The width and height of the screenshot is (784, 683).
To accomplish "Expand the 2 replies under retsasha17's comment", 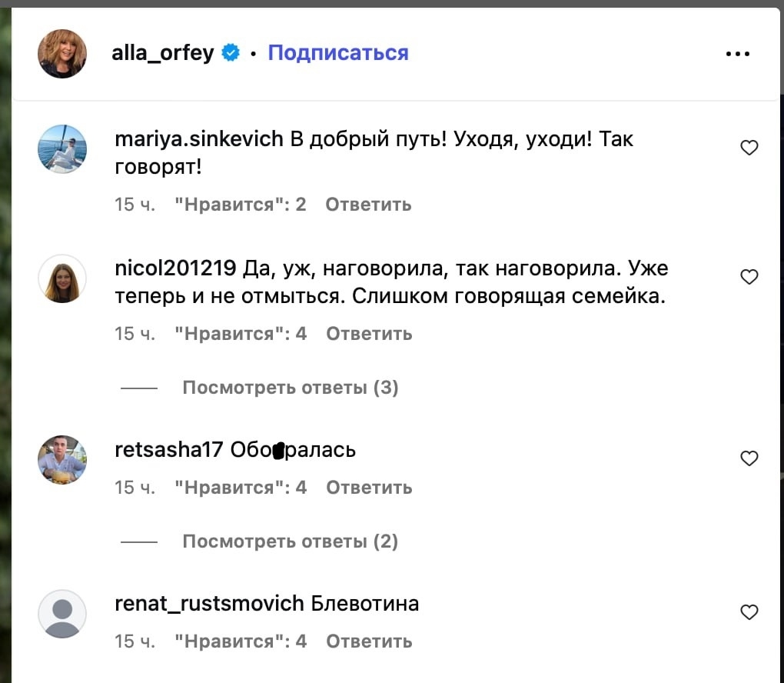I will point(290,541).
